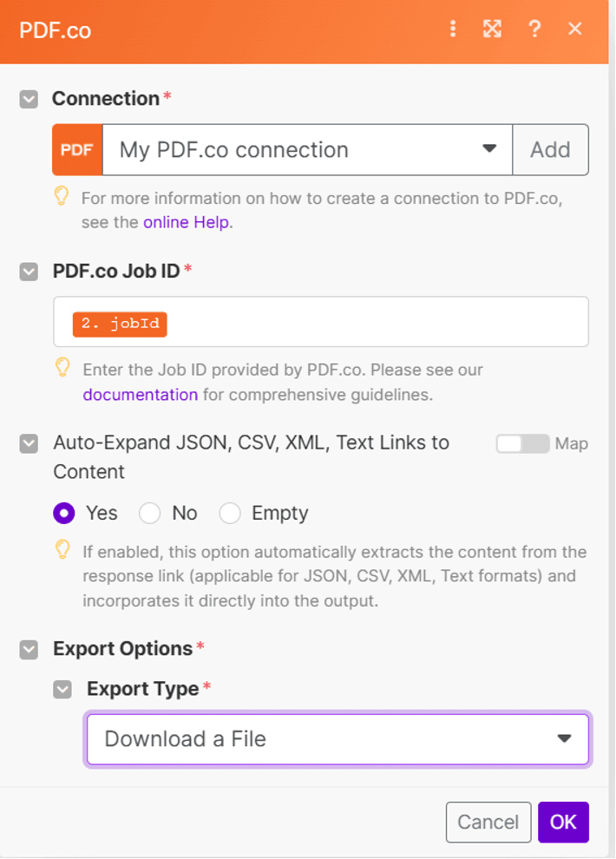Toggle the Map switch for Auto-Expand
This screenshot has height=859, width=616.
522,443
